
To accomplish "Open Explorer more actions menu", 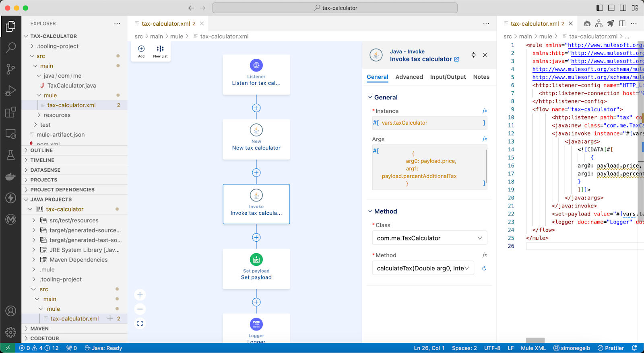I will click(x=117, y=23).
